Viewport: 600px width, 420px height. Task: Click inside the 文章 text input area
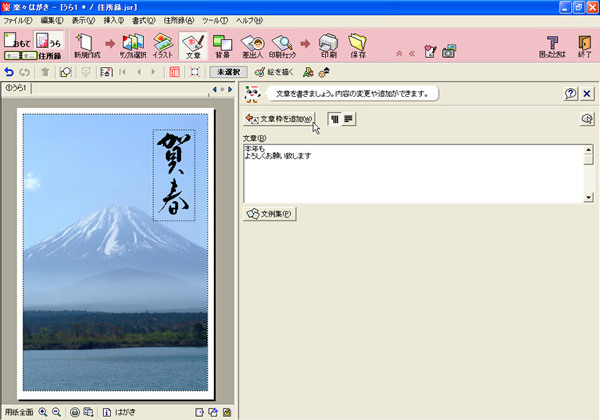coord(412,173)
